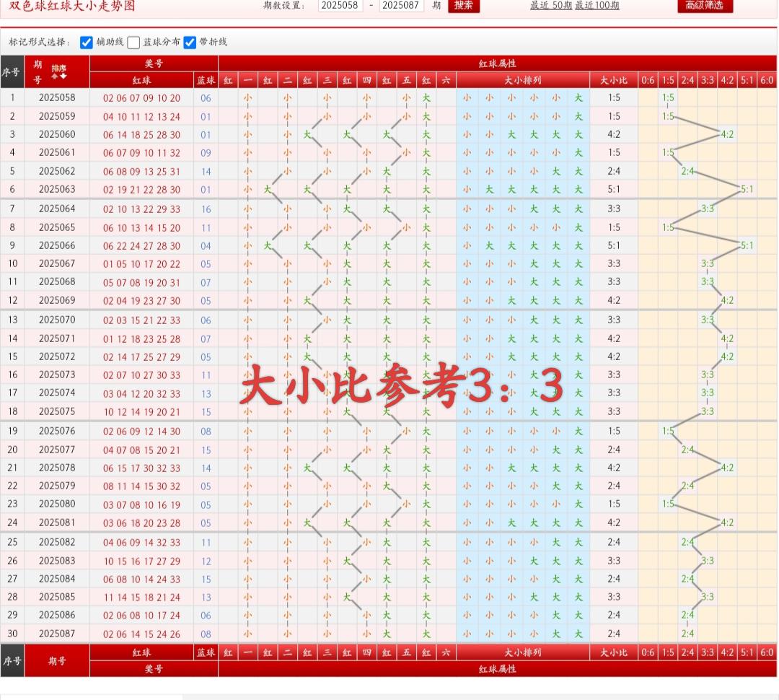Screen dimensions: 779x700
Task: Toggle the 辅助线 checkbox
Action: tap(87, 42)
